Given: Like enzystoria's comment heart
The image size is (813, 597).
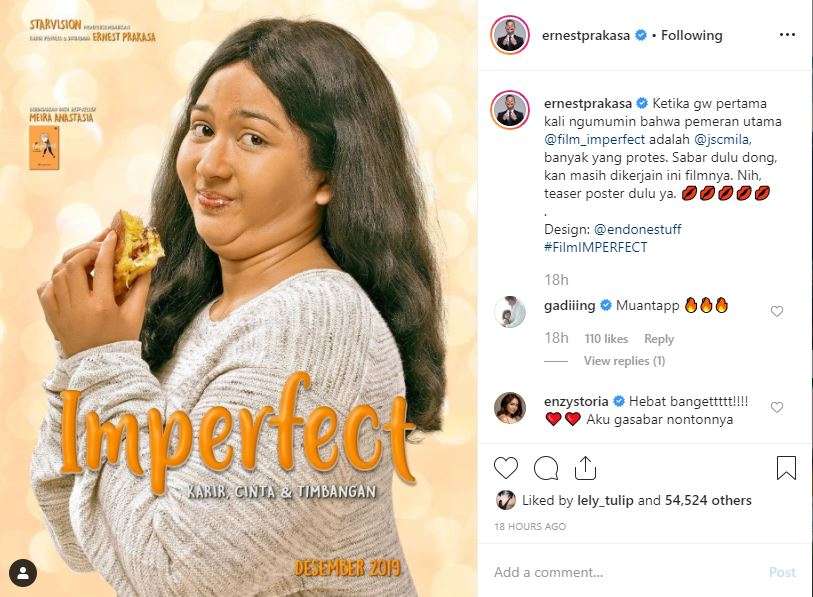Looking at the screenshot, I should click(x=777, y=408).
